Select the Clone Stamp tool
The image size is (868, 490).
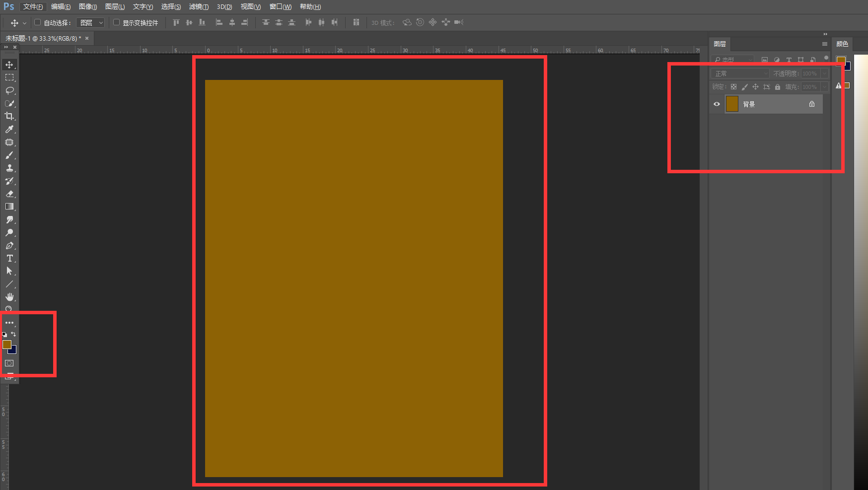(9, 168)
